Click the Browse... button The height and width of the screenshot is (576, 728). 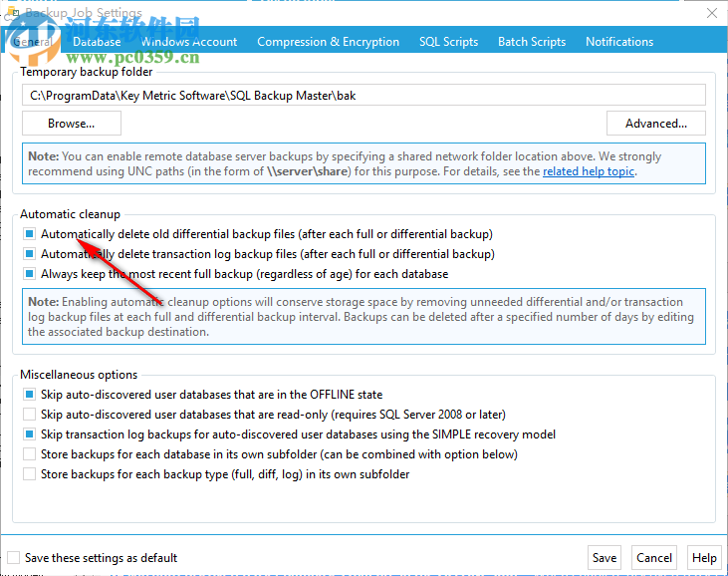[x=72, y=124]
